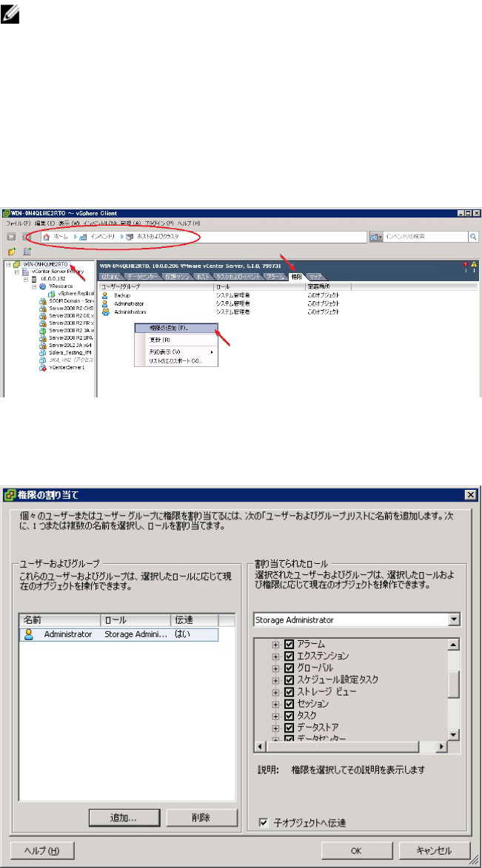
Task: Click the Backup user icon
Action: 104,295
